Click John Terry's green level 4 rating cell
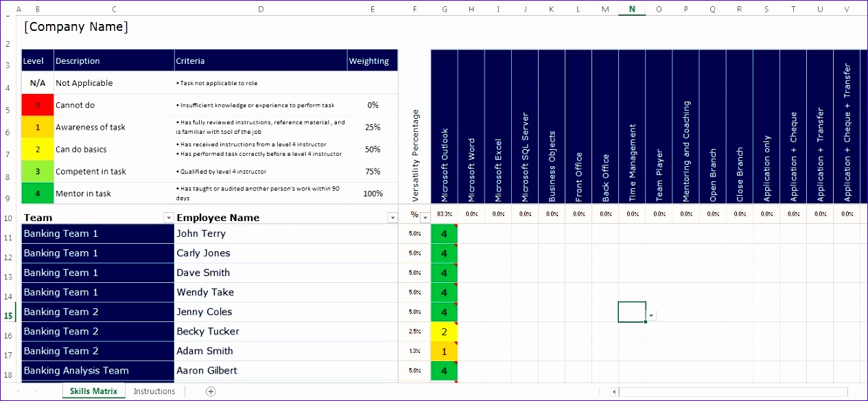This screenshot has width=868, height=401. tap(444, 233)
